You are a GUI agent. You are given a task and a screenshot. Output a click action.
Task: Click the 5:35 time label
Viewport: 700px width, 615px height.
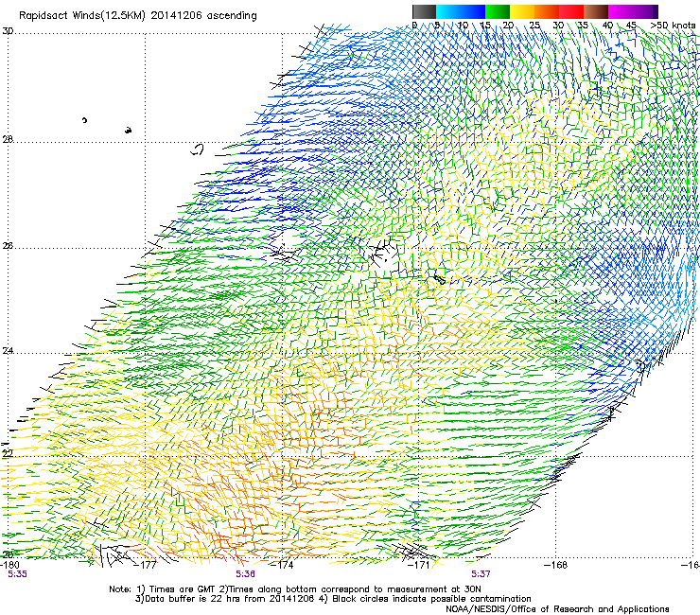click(x=17, y=574)
